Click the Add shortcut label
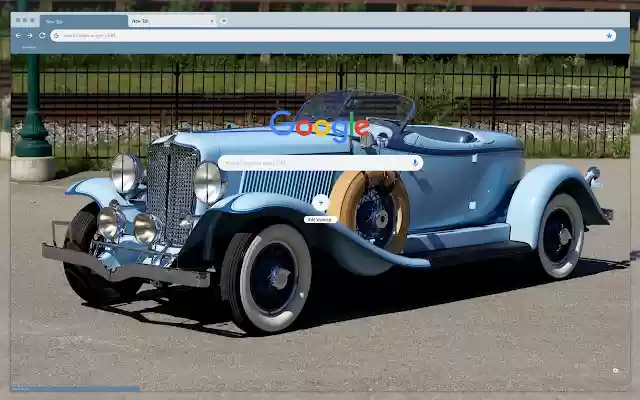This screenshot has width=640, height=400. pos(320,220)
